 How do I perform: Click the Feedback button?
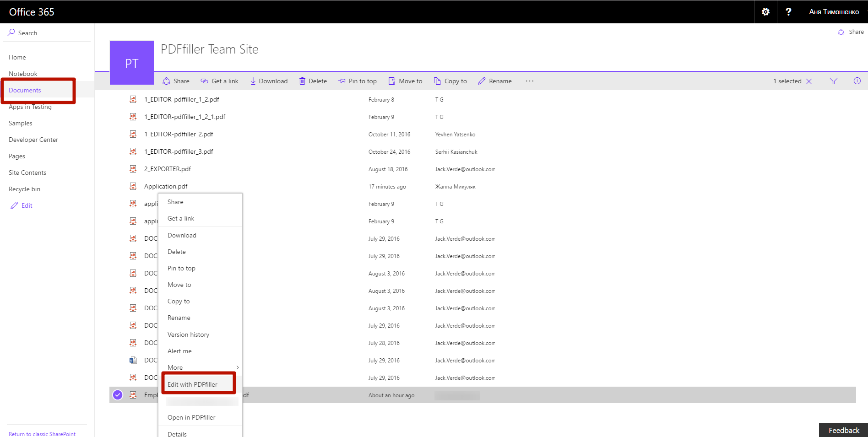coord(843,430)
